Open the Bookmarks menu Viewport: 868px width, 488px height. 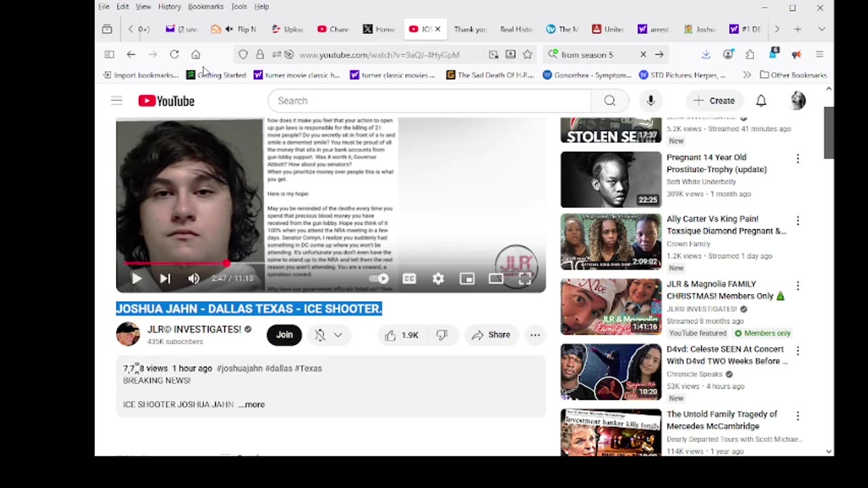[205, 7]
